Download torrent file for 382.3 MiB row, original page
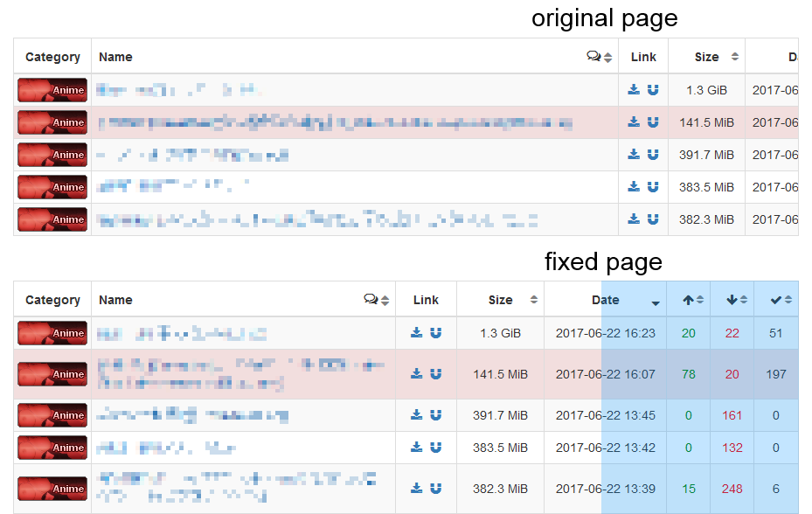 [x=634, y=219]
